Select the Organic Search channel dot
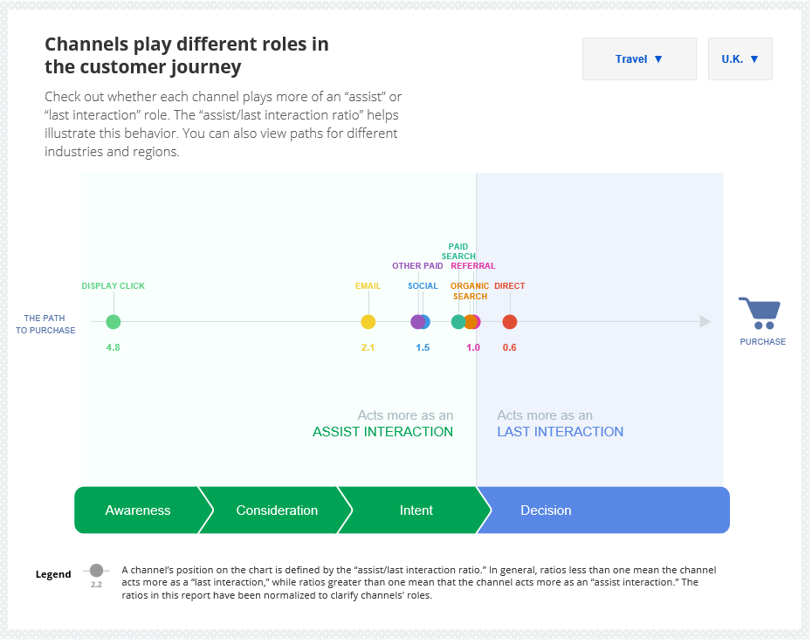This screenshot has height=644, width=812. [x=471, y=321]
